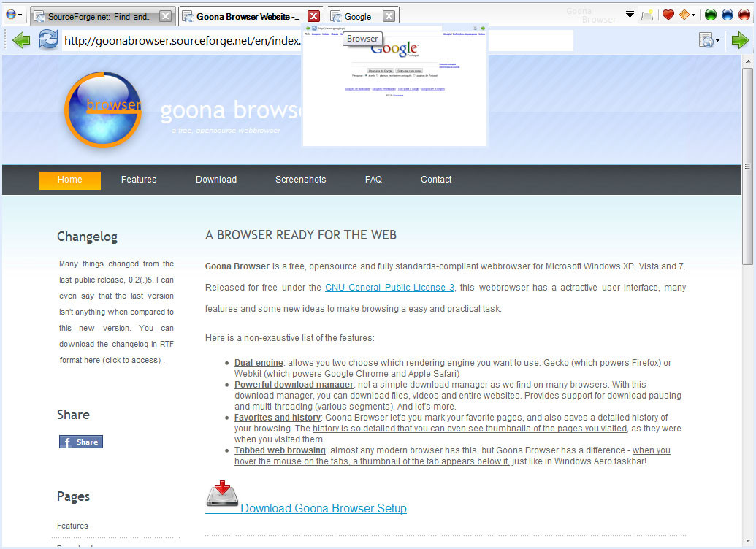Open Features under the Pages sidebar
The image size is (756, 549).
pyautogui.click(x=73, y=526)
